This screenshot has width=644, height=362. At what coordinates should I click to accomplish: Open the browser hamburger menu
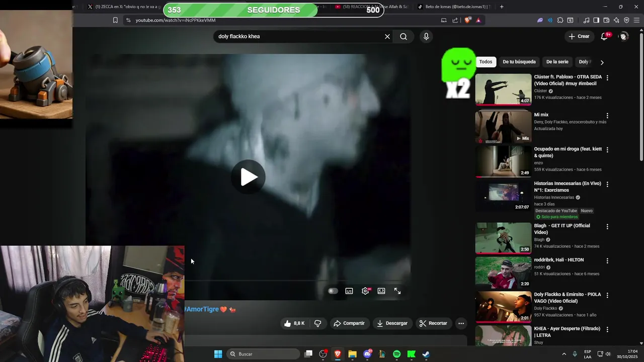[x=637, y=20]
